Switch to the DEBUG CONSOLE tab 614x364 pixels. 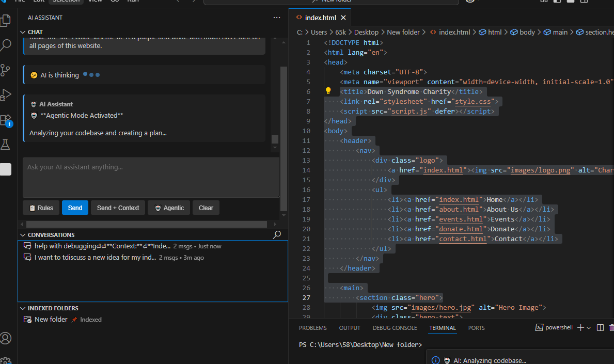395,327
